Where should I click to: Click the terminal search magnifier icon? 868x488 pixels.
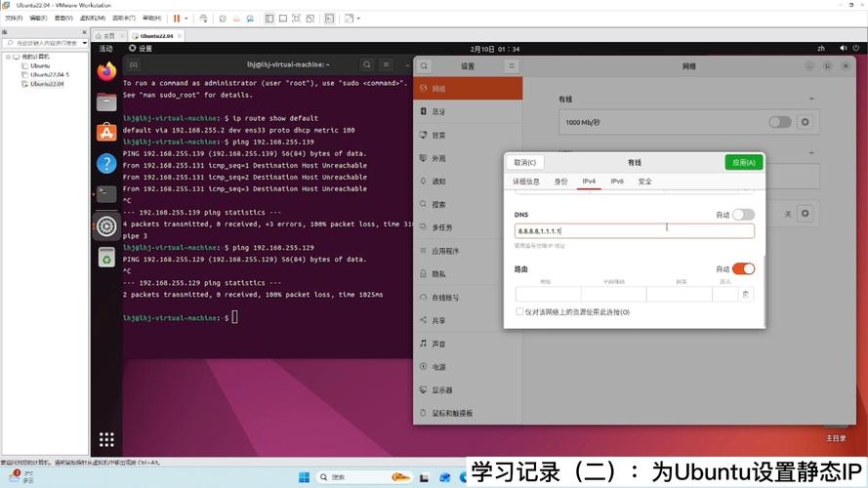click(x=367, y=64)
